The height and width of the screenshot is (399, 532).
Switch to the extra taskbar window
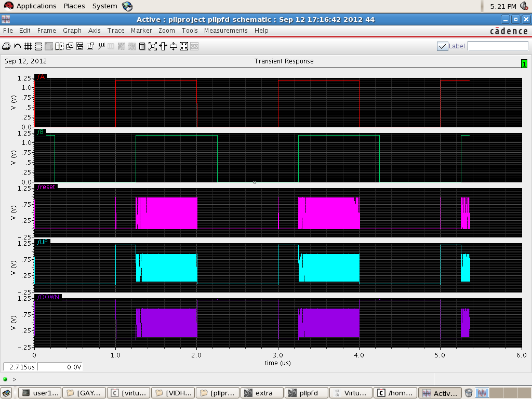coord(262,393)
